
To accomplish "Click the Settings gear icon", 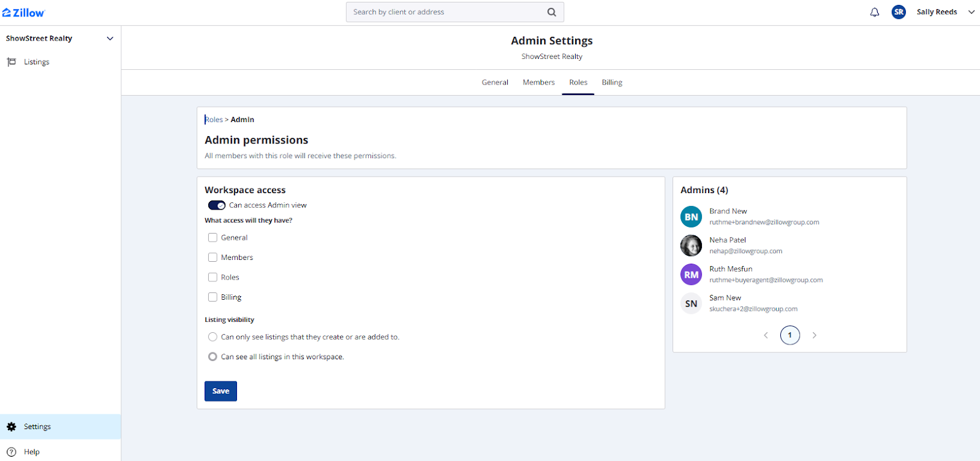I will tap(11, 427).
